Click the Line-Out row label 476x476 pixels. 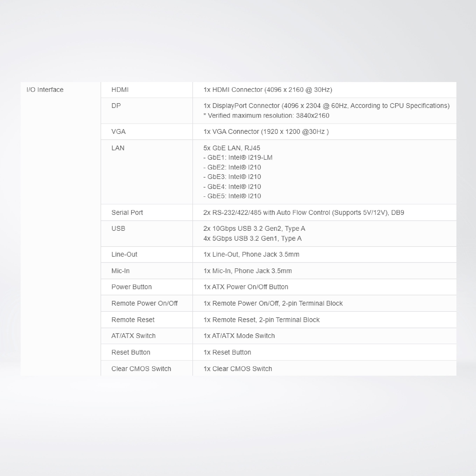point(124,255)
